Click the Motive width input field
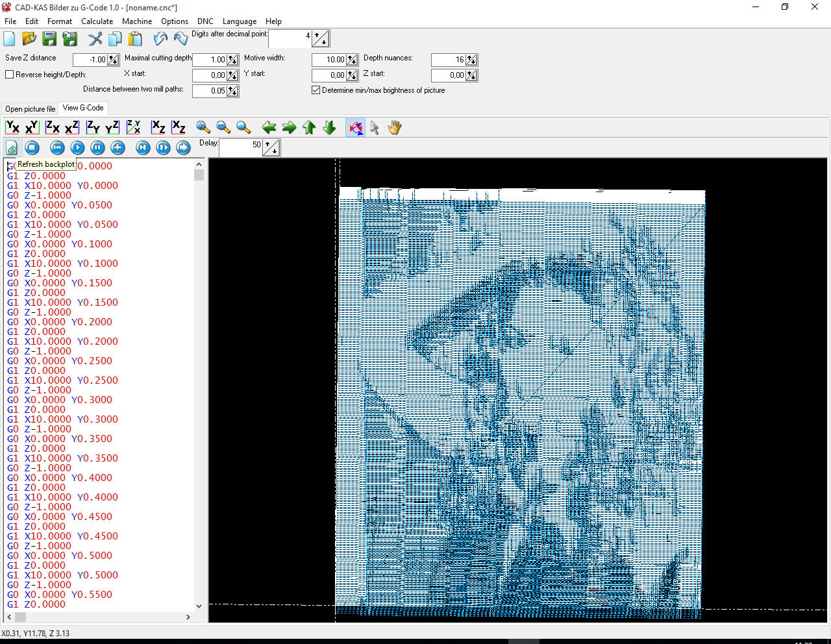This screenshot has height=644, width=831. (329, 60)
